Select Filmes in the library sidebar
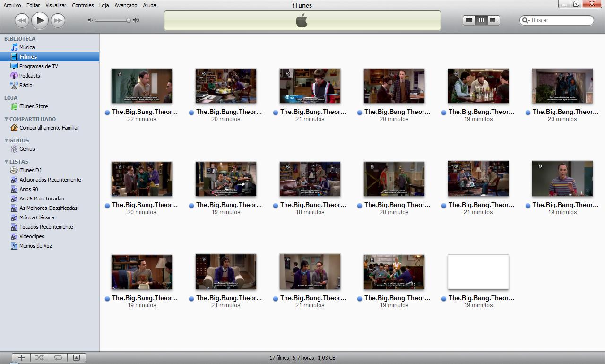This screenshot has height=364, width=605. tap(50, 57)
